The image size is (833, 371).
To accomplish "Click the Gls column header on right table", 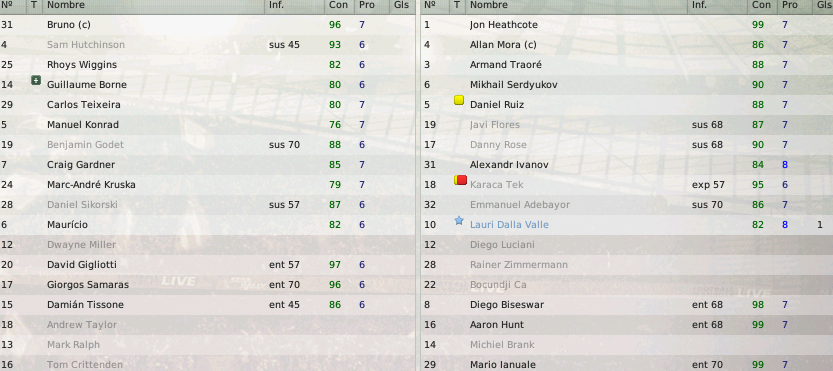I will tap(822, 5).
